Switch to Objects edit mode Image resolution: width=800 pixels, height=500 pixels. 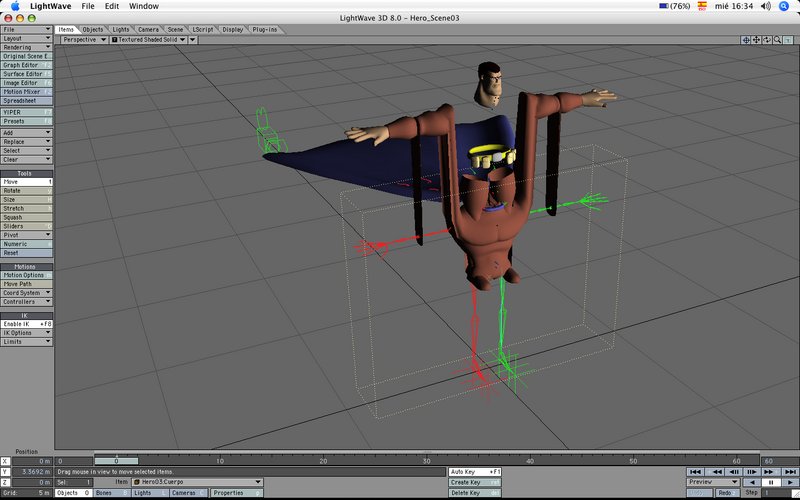coord(73,493)
